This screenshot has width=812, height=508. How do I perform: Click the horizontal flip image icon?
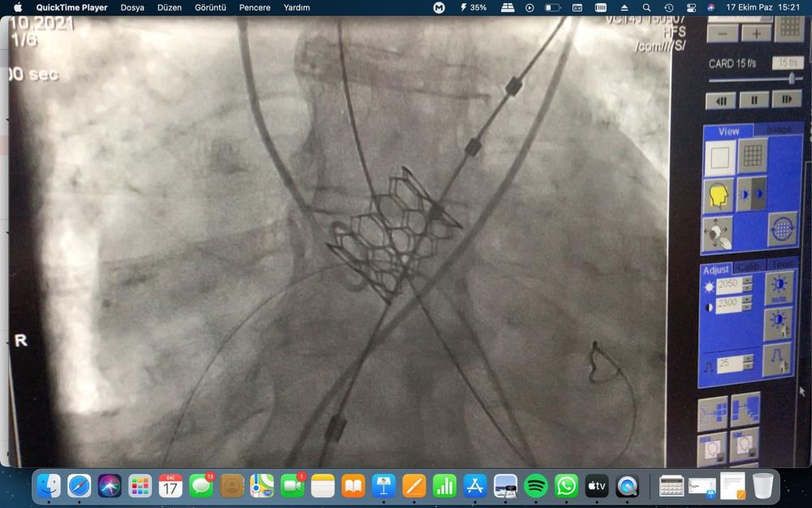(751, 195)
